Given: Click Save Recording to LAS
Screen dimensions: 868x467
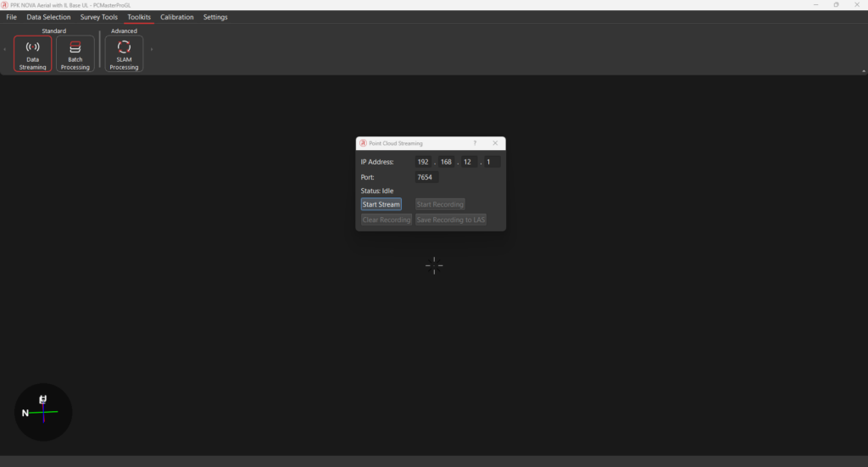Looking at the screenshot, I should point(451,220).
